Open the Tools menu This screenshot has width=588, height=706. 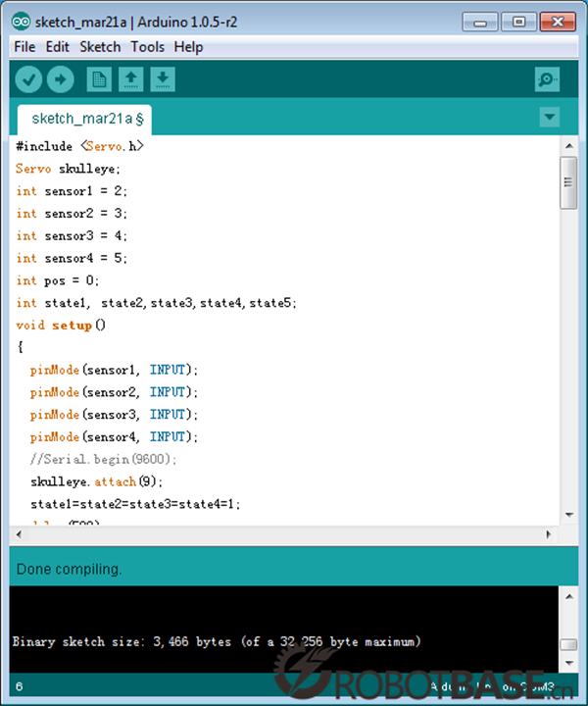pos(147,46)
